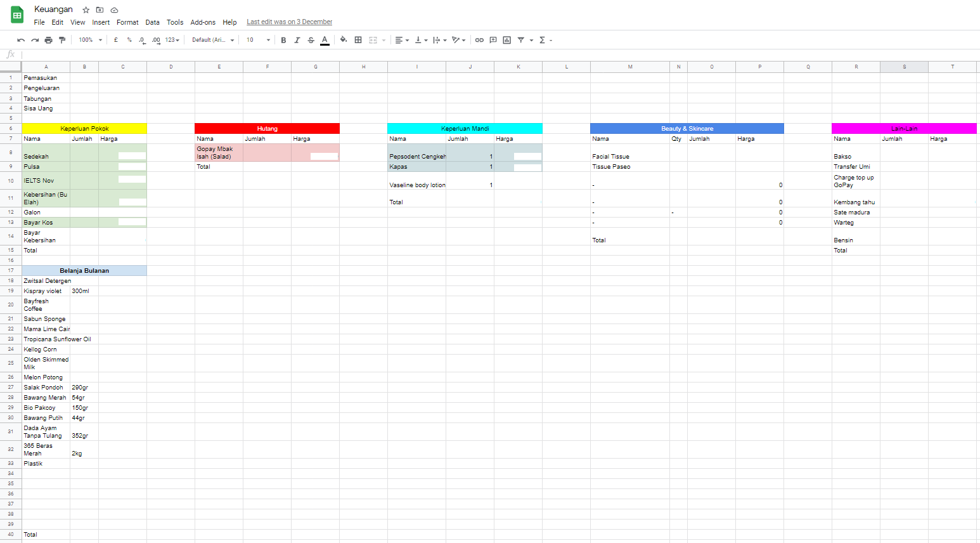Select the Belanja Bulanan cell

84,271
